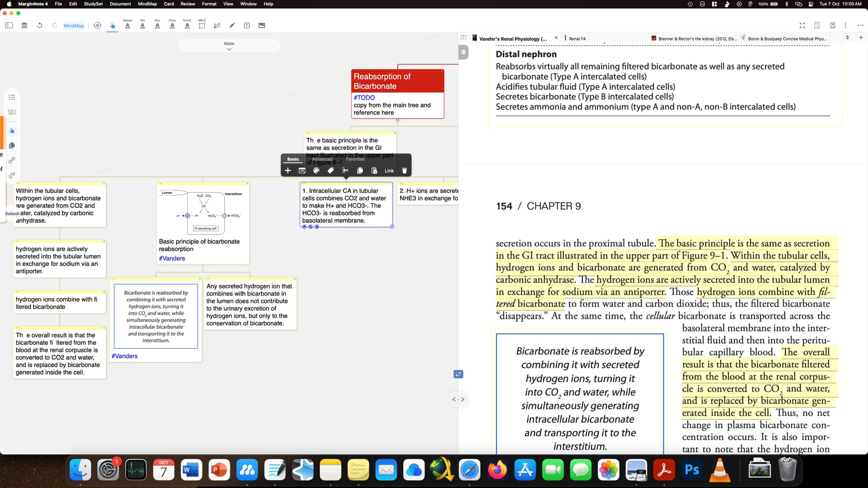The width and height of the screenshot is (868, 488).
Task: Open the StudySet menu
Action: 93,4
